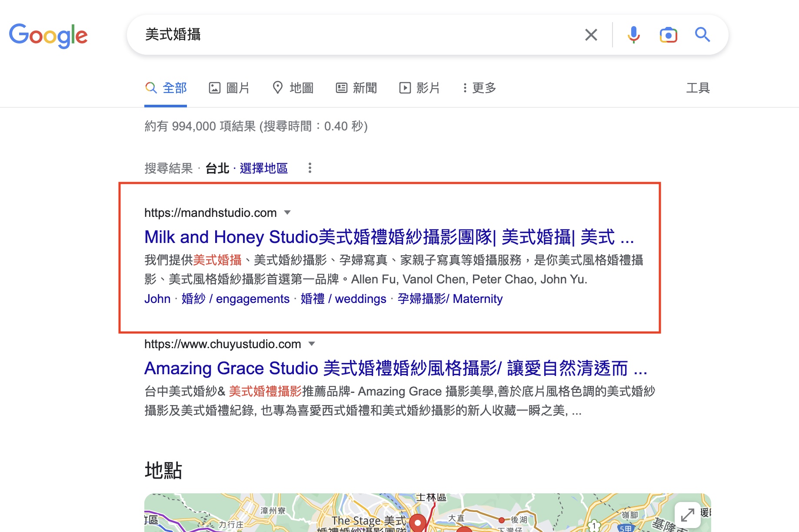Open the three-dot menu beside 選擇地區

(x=310, y=168)
